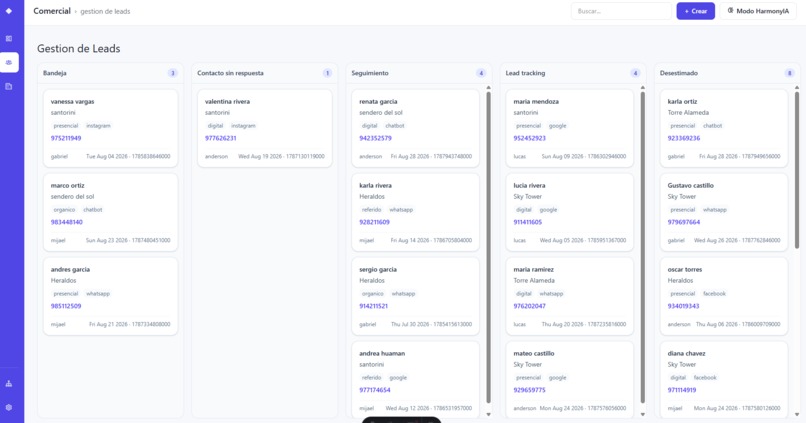Click instagram tag on vanessa vargas card
Screen dimensions: 806x423
pos(98,126)
